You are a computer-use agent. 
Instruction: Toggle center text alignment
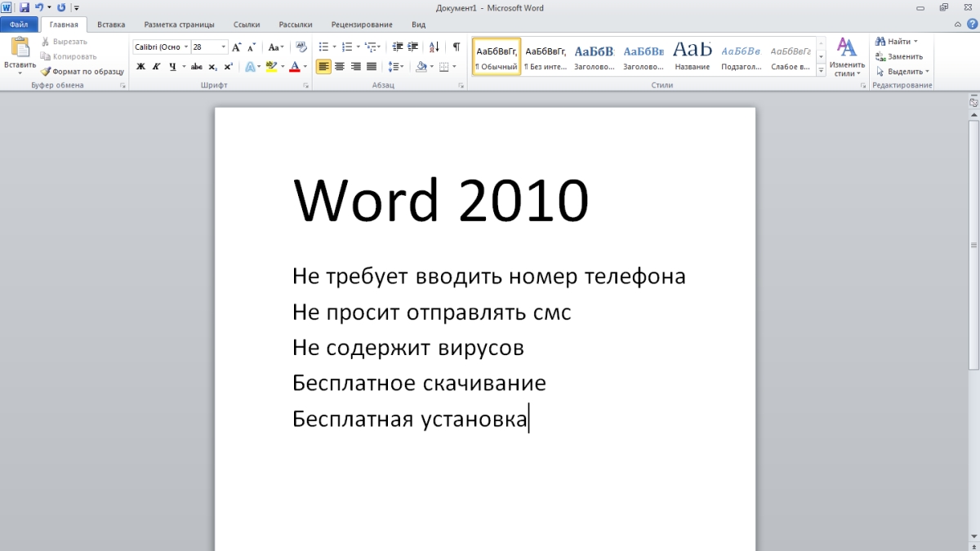coord(340,67)
